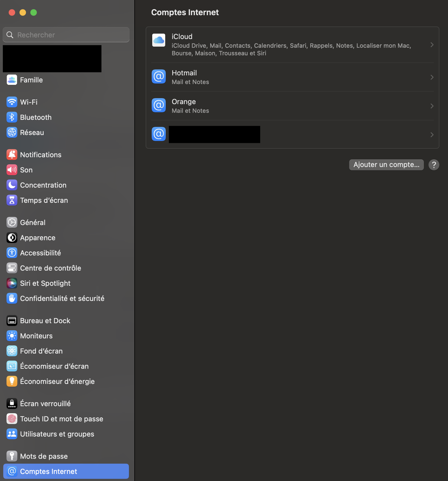
Task: Click the Moniteurs brightness icon
Action: coord(12,336)
